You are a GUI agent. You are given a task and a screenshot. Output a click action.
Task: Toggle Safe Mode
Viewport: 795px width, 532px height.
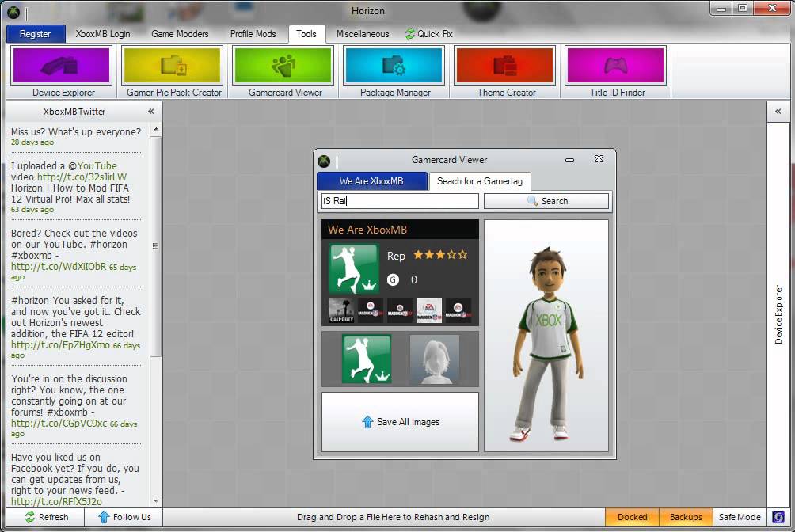(740, 517)
